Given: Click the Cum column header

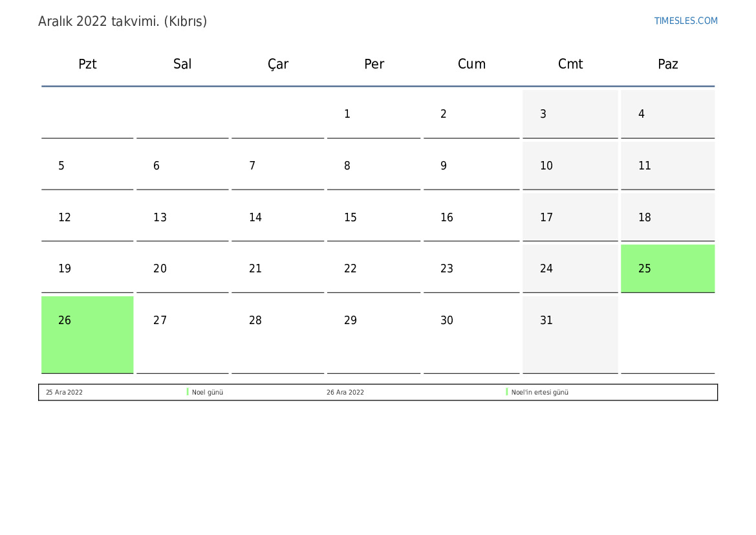Looking at the screenshot, I should (x=471, y=64).
